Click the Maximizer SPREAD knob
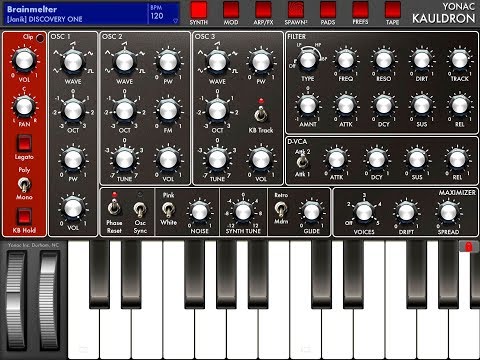The height and width of the screenshot is (360, 480). 448,213
